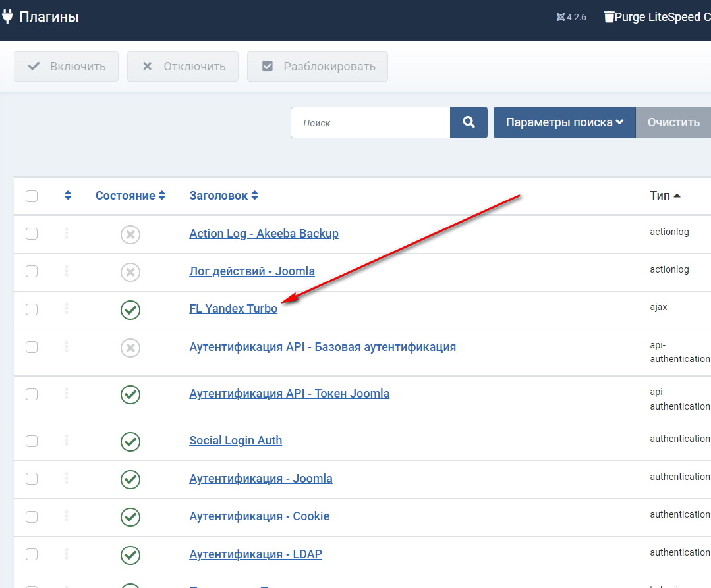
Task: Click drag handle dots for FL Yandex Turbo
Action: [x=67, y=309]
